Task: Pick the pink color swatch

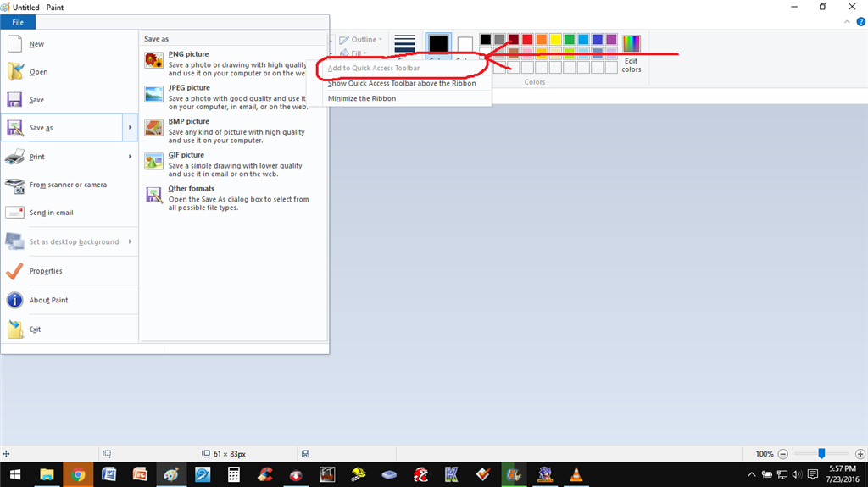Action: [x=527, y=53]
